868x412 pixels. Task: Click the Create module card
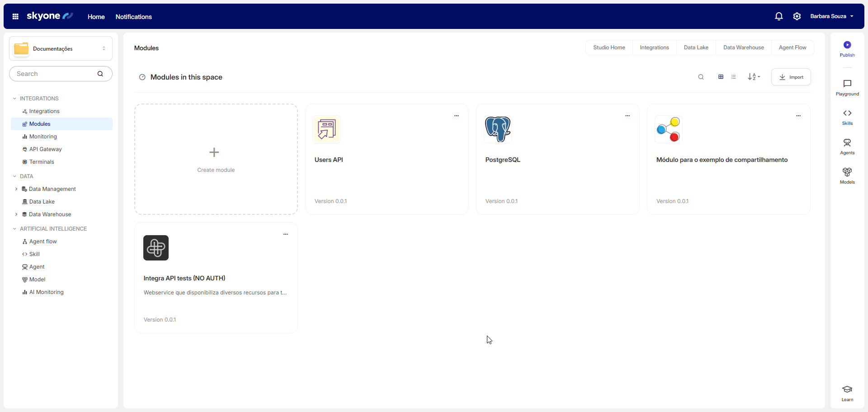click(216, 159)
